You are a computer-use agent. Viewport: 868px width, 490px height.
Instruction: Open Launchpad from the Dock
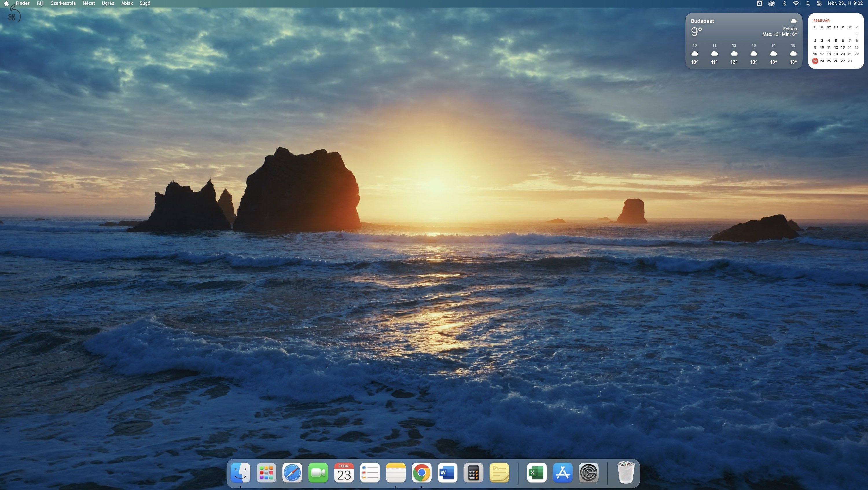[266, 473]
